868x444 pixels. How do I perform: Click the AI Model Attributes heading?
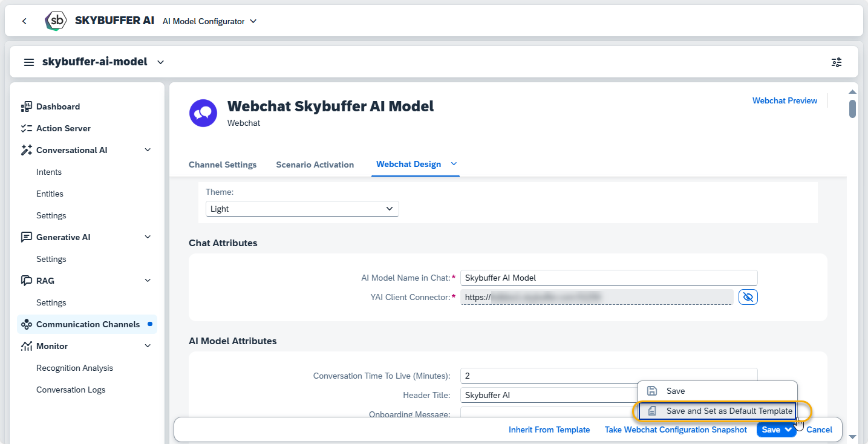tap(233, 341)
